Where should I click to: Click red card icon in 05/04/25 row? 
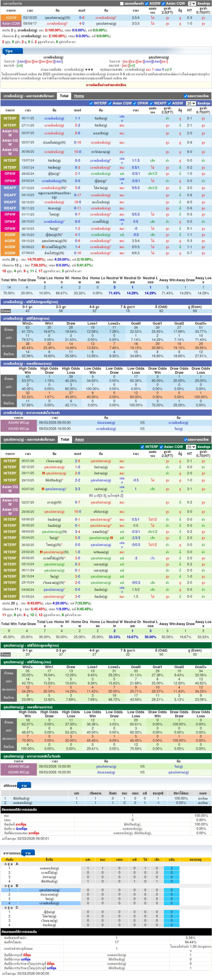click(112, 538)
